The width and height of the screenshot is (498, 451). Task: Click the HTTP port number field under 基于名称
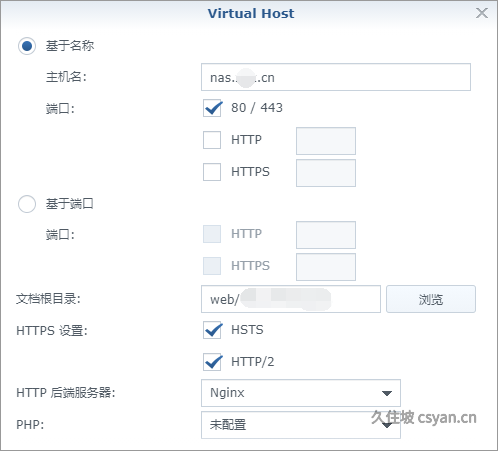click(x=326, y=141)
